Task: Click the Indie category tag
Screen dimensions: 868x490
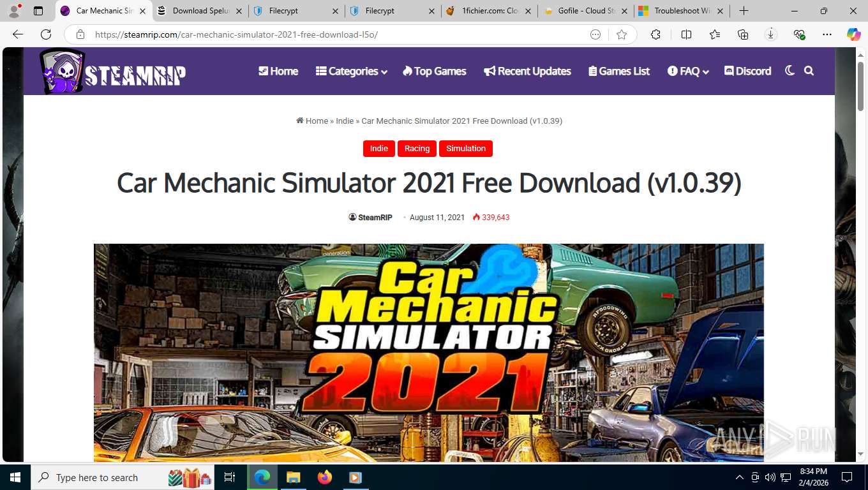Action: click(379, 149)
